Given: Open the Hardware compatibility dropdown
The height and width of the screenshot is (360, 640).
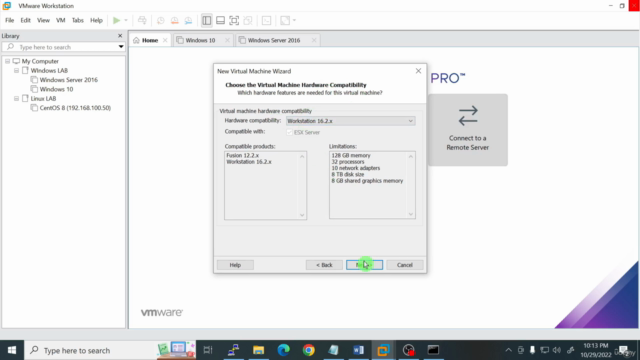Looking at the screenshot, I should point(351,121).
